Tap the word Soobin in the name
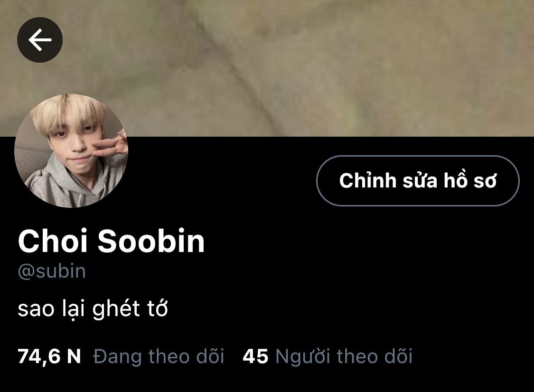Image resolution: width=534 pixels, height=392 pixels. click(x=151, y=241)
